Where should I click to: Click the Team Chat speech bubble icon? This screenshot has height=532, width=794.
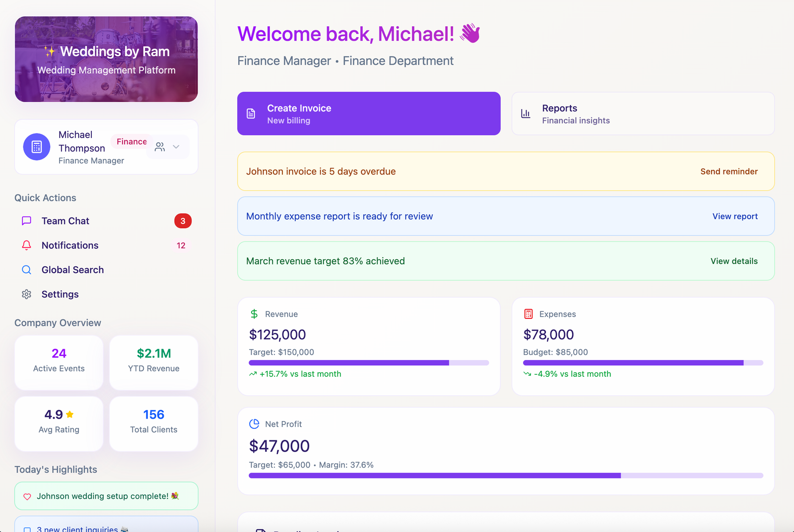tap(27, 221)
